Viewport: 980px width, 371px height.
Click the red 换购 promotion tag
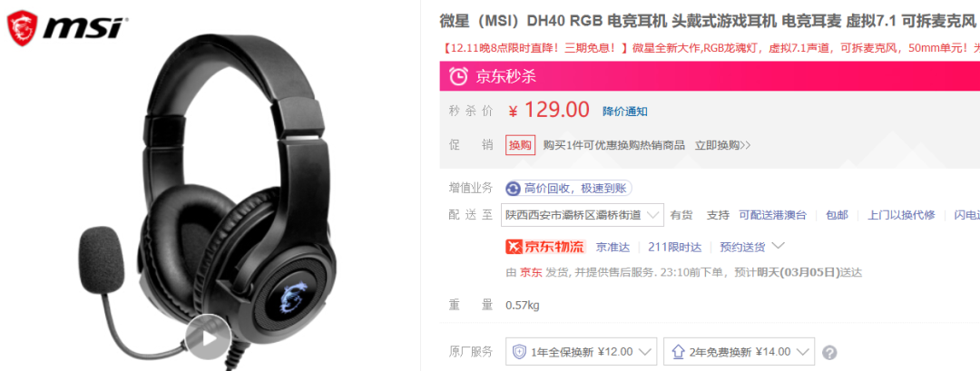point(520,145)
